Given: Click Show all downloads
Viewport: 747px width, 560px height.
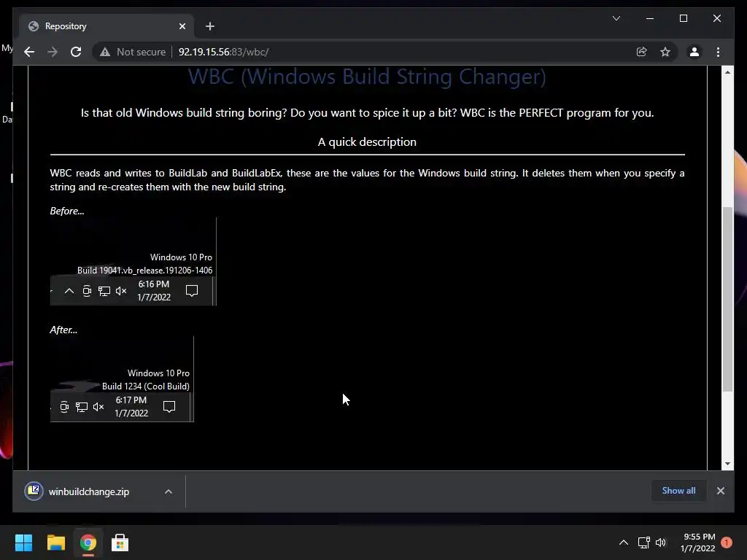Looking at the screenshot, I should click(678, 491).
